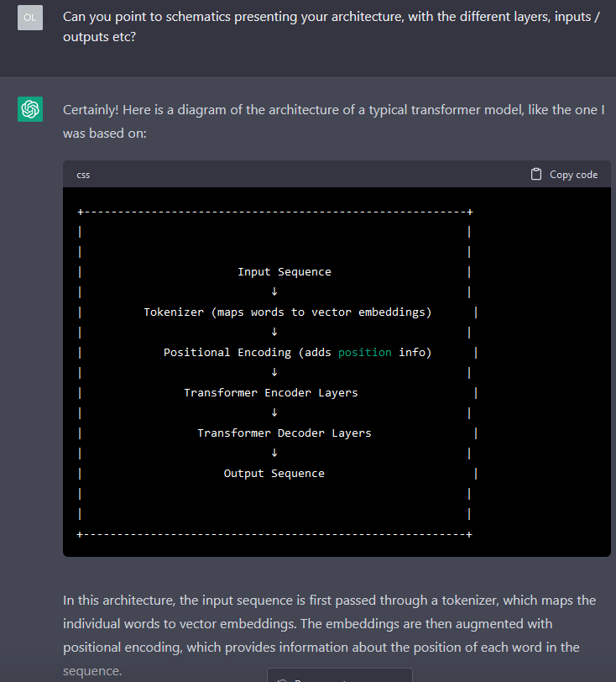
Task: Click the Copy code button label
Action: click(x=573, y=175)
